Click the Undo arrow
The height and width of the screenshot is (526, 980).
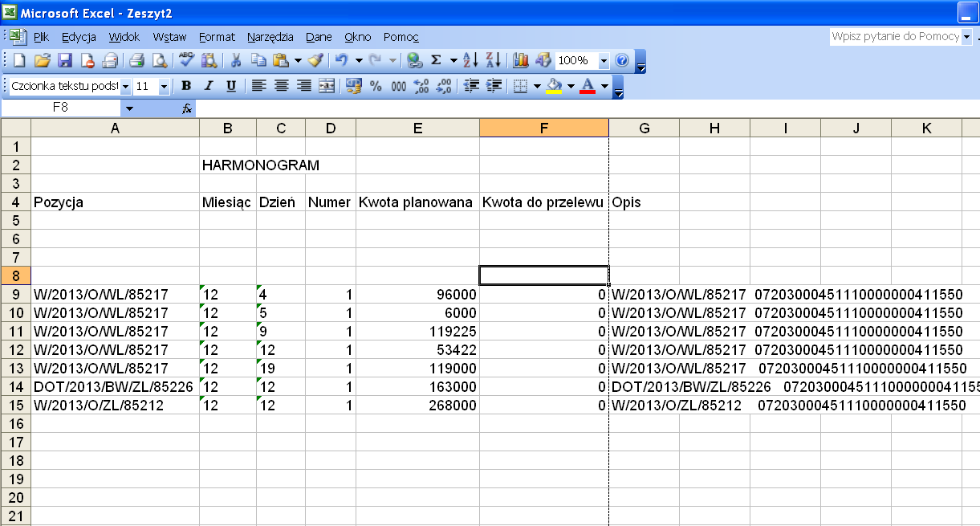[342, 60]
